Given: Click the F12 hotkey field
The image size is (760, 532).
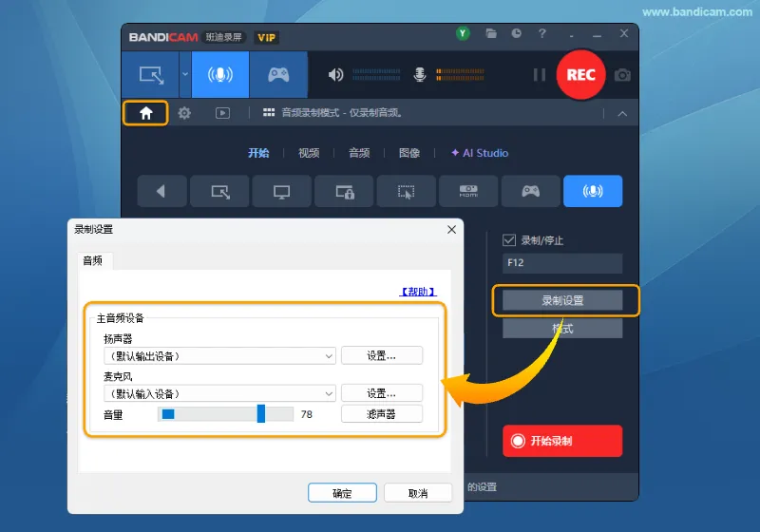Looking at the screenshot, I should 562,263.
